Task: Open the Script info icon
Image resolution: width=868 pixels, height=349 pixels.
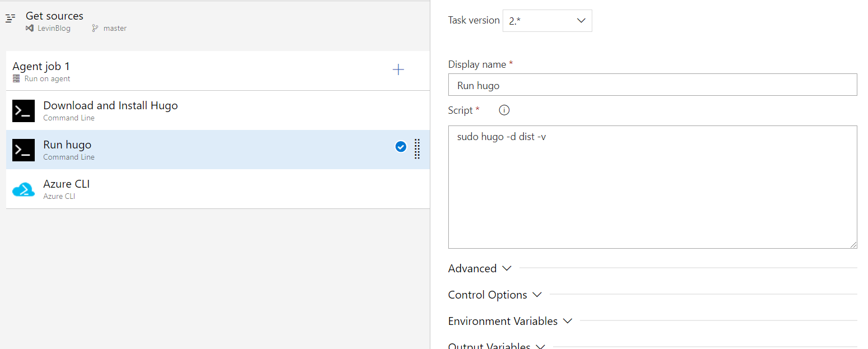Action: 504,110
